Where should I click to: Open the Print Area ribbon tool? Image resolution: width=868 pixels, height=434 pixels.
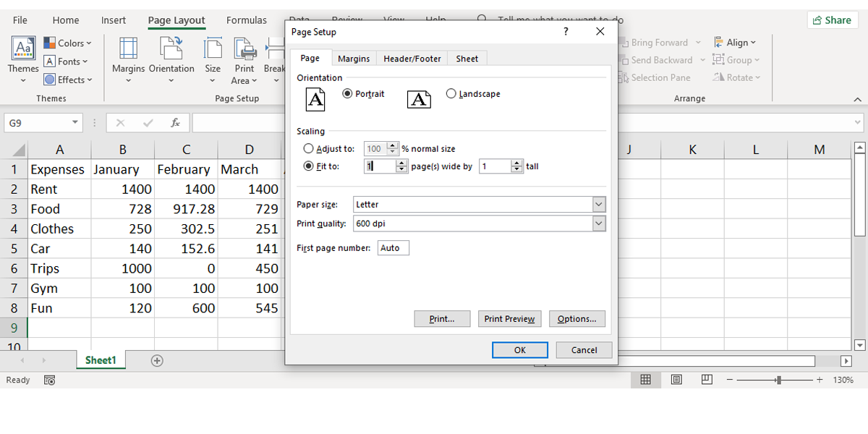(x=244, y=60)
